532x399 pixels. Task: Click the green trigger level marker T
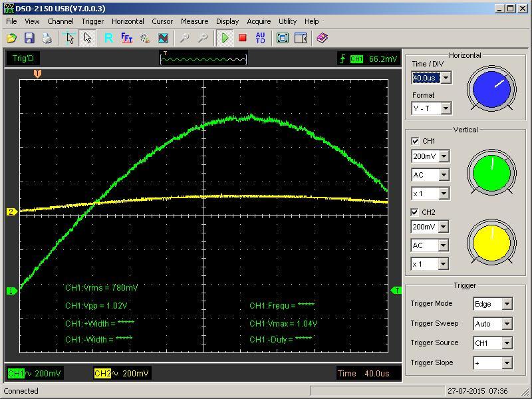[x=396, y=291]
